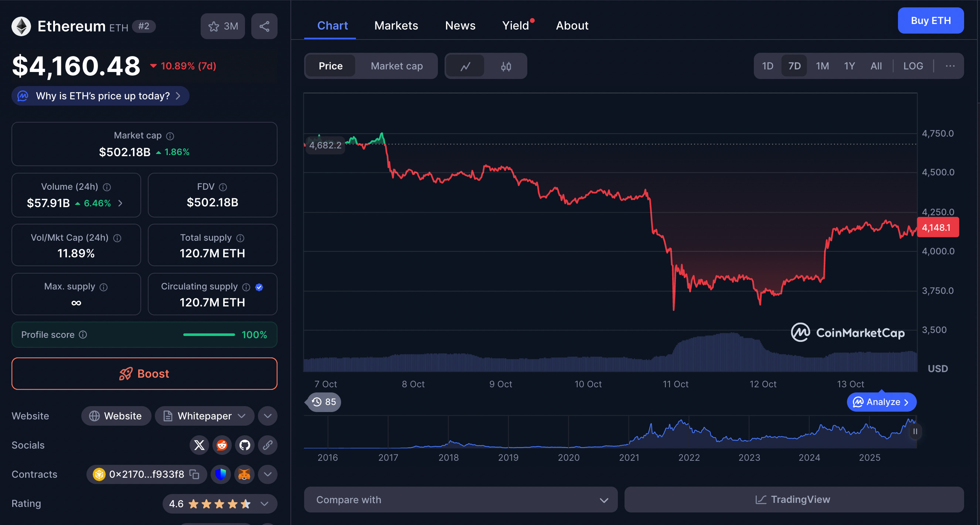Expand the contracts list chevron
Viewport: 980px width, 525px height.
click(x=268, y=474)
